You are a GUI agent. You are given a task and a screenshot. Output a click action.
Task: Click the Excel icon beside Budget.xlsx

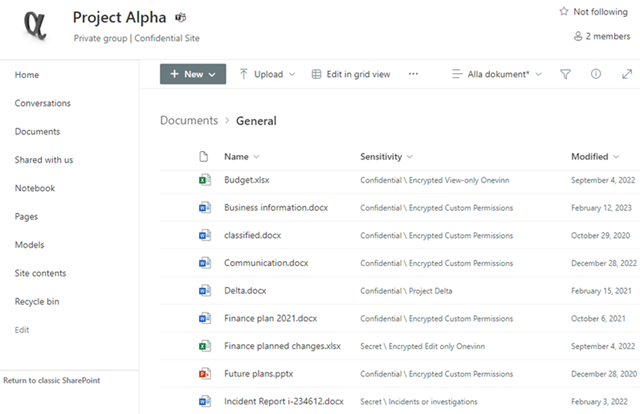(x=204, y=180)
